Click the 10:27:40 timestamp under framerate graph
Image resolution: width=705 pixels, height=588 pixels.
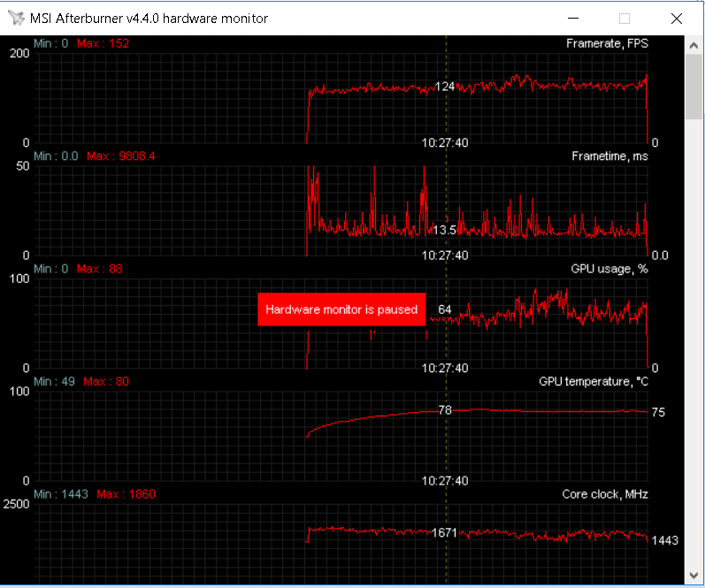[x=445, y=143]
